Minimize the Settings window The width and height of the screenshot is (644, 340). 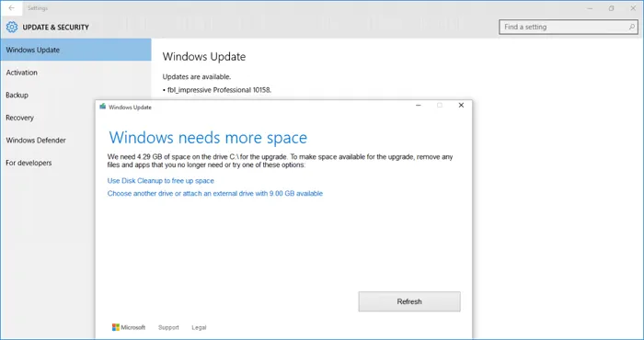point(590,8)
